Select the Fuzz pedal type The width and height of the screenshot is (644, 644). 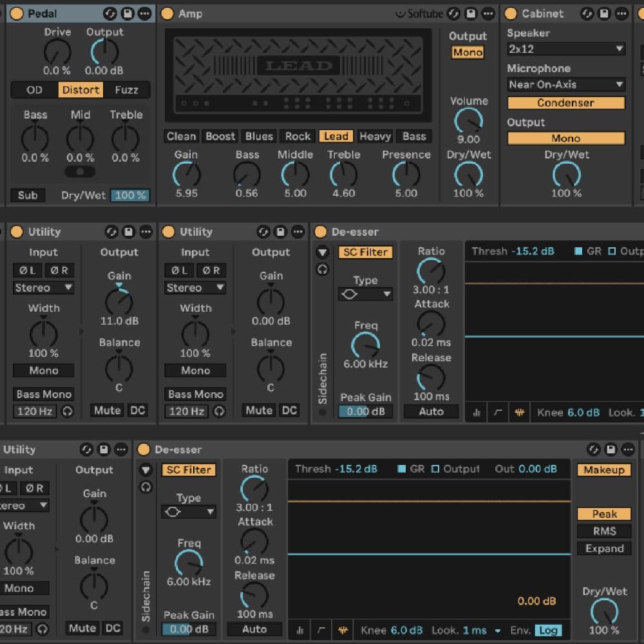pos(126,90)
